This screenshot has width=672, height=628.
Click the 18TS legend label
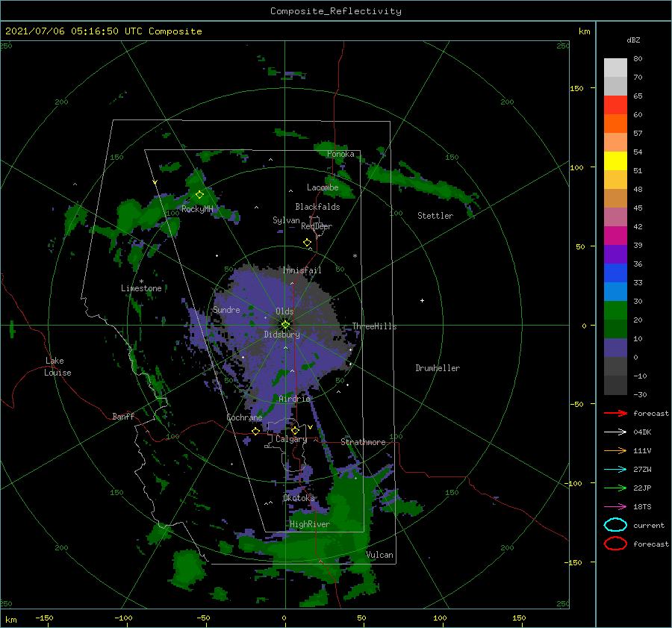click(x=642, y=507)
